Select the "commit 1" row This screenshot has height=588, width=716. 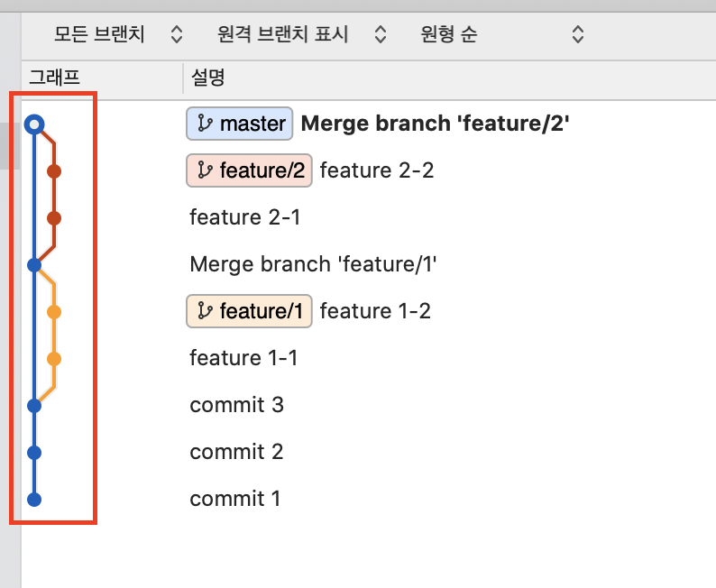[234, 499]
